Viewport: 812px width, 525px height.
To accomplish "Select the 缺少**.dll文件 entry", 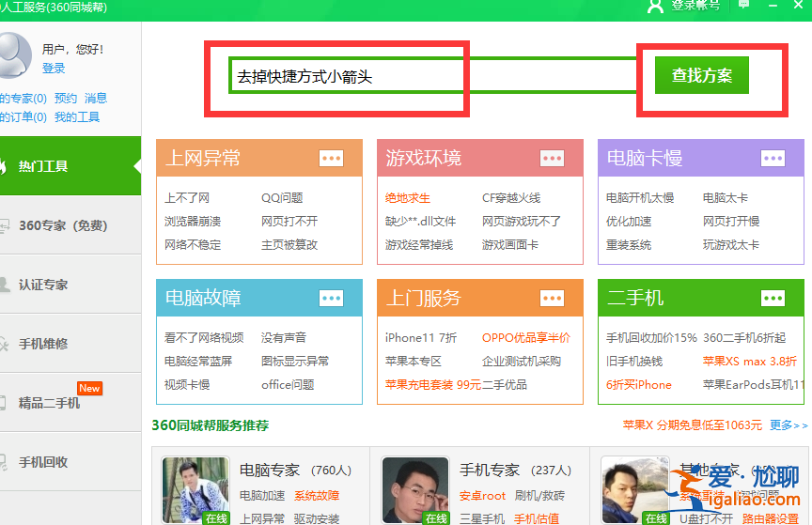I will [x=420, y=221].
